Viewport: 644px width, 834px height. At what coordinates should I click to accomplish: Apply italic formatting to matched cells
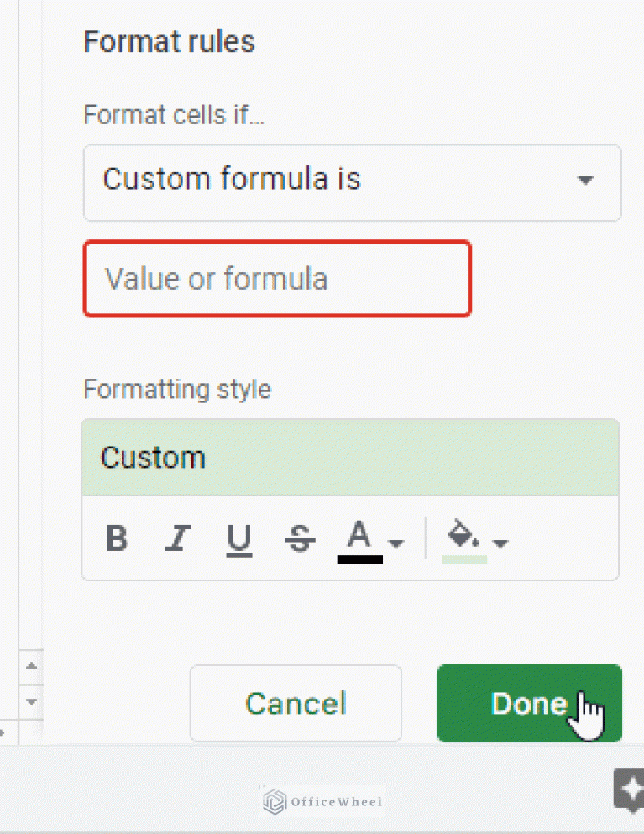[x=177, y=538]
